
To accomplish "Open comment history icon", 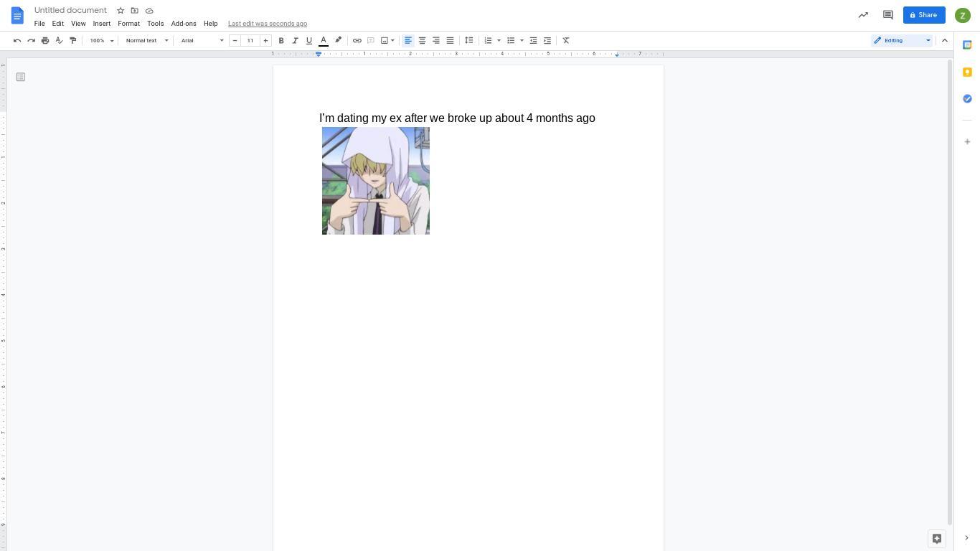I will click(x=887, y=15).
